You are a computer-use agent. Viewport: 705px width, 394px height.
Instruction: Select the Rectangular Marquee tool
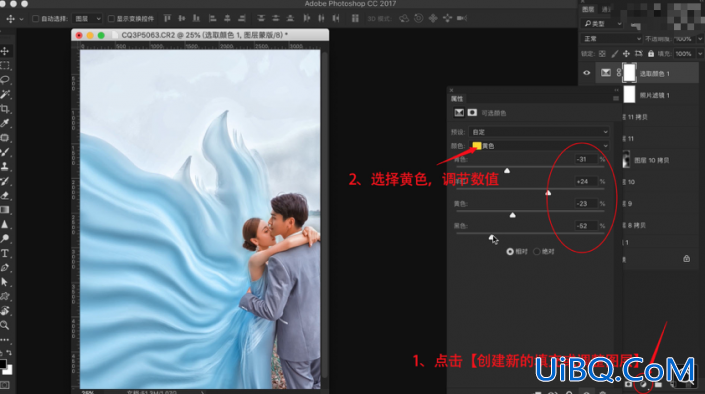(x=5, y=66)
